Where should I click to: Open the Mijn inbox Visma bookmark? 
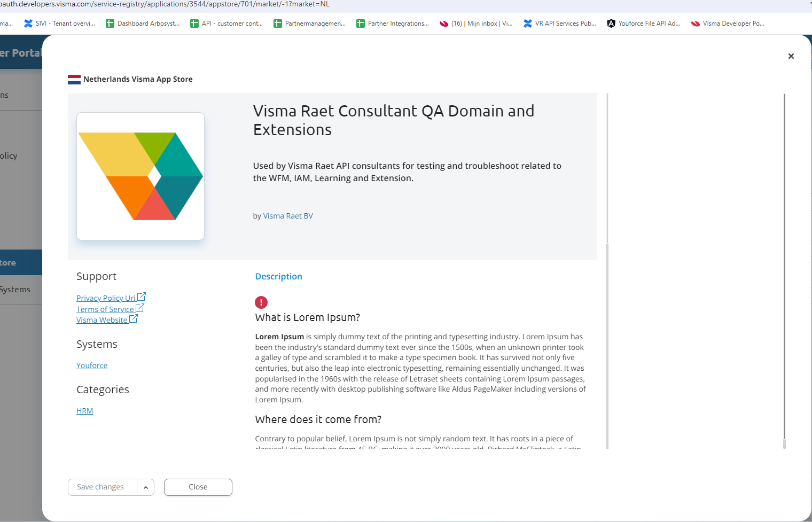tap(475, 23)
